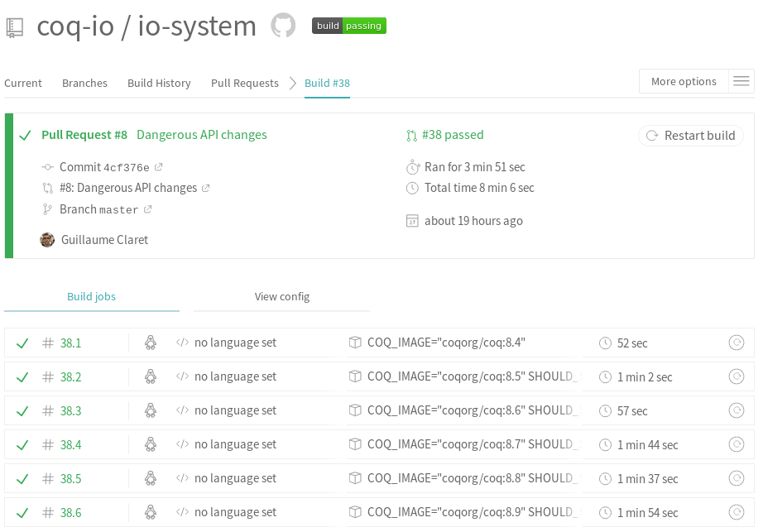Open the More options dropdown
763x532 pixels.
684,81
